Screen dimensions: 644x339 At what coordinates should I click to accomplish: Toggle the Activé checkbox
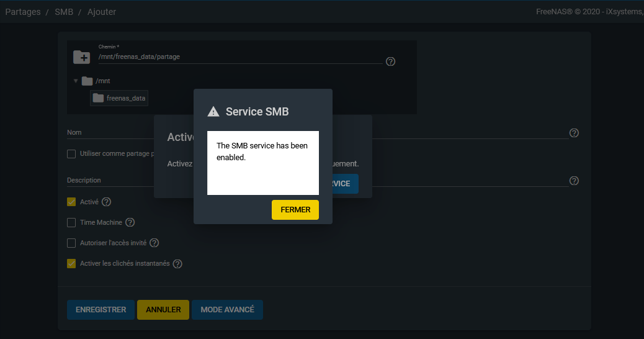point(71,202)
